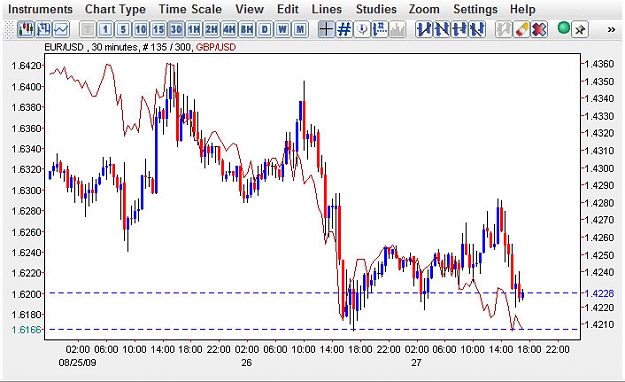
Task: Switch to the 1-minute timeframe
Action: pyautogui.click(x=105, y=30)
